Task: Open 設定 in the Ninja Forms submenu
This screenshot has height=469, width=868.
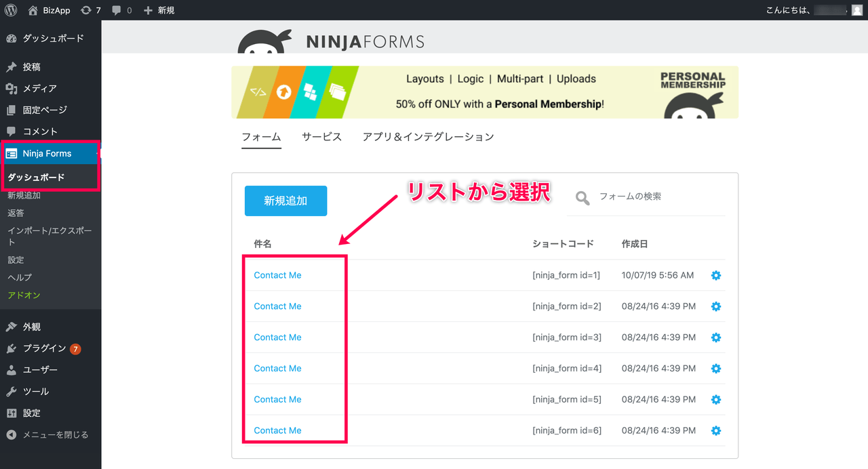Action: tap(16, 260)
